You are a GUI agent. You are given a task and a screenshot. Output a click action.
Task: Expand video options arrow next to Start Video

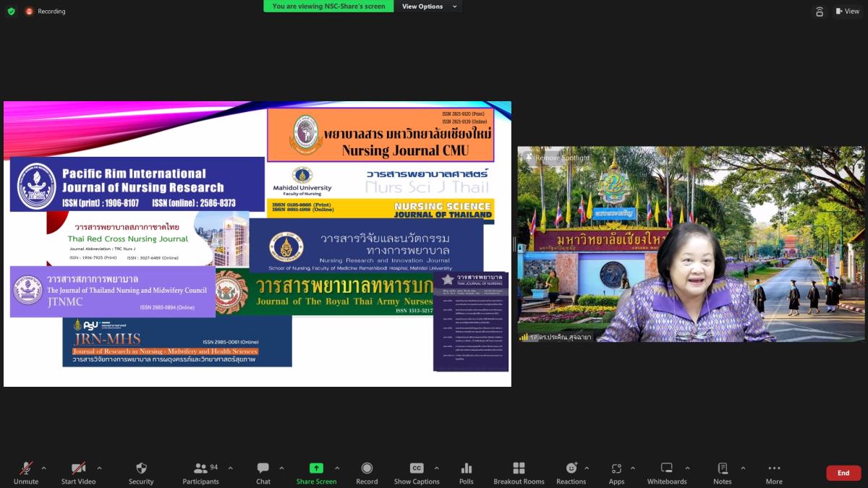click(x=99, y=468)
